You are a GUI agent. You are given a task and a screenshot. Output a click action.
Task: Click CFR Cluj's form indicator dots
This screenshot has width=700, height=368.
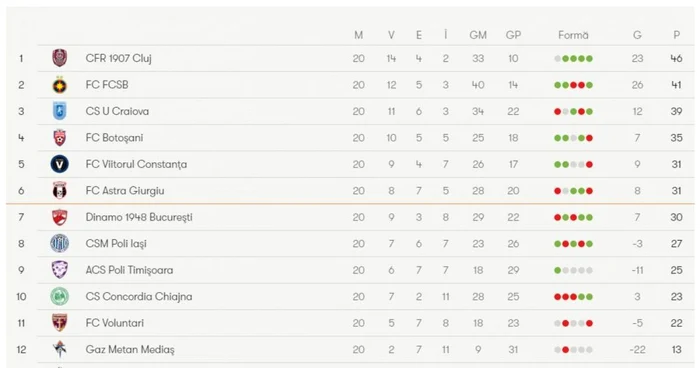[573, 59]
